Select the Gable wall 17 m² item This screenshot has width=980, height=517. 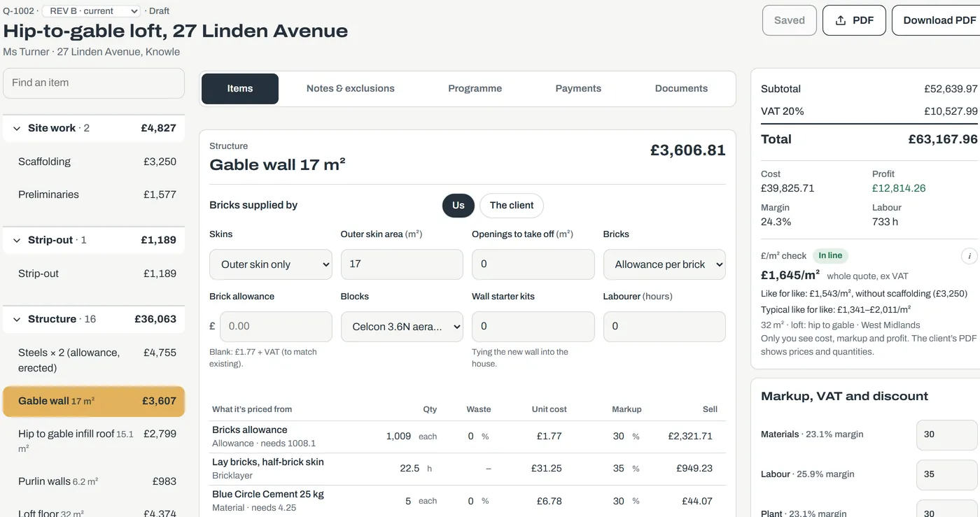pos(94,402)
